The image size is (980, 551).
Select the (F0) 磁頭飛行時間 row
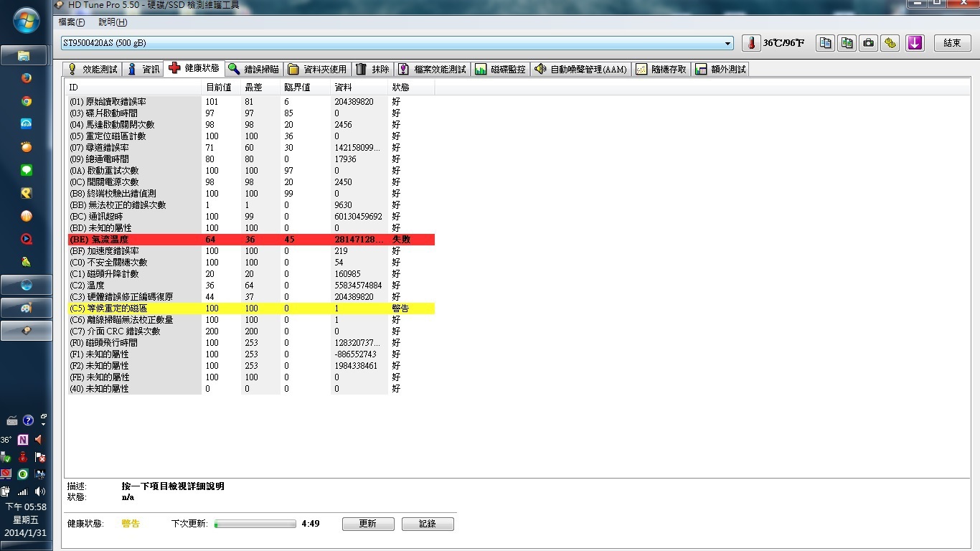251,342
